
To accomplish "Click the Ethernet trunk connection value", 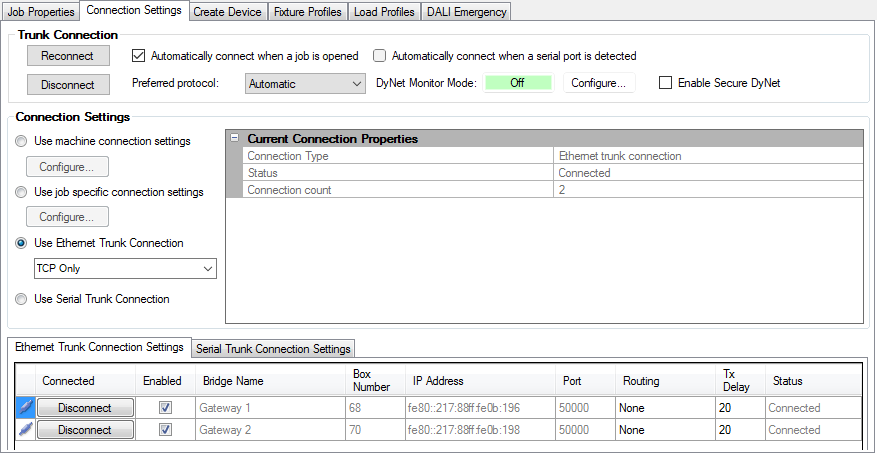I will pos(620,155).
